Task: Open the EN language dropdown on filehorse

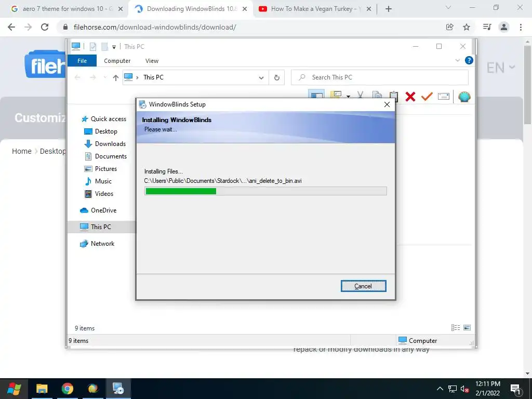Action: 501,68
